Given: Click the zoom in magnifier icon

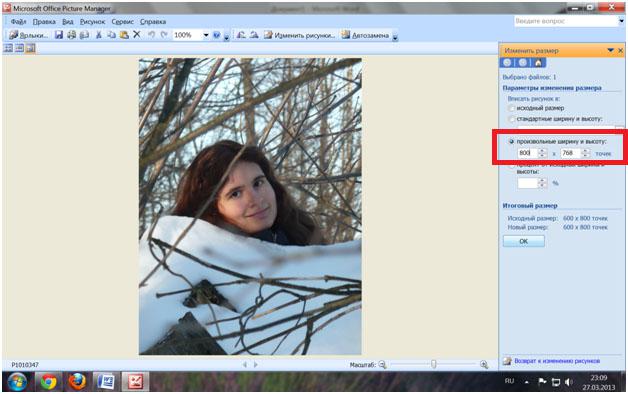Looking at the screenshot, I should click(484, 364).
